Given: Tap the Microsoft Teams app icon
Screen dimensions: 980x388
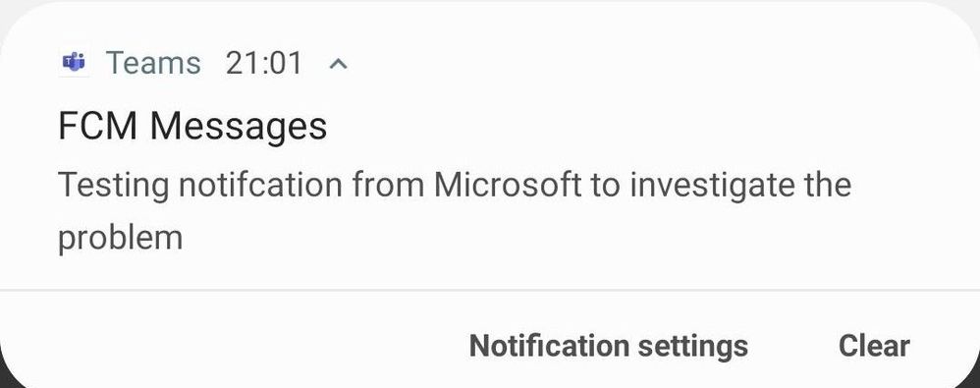Looking at the screenshot, I should click(x=74, y=63).
